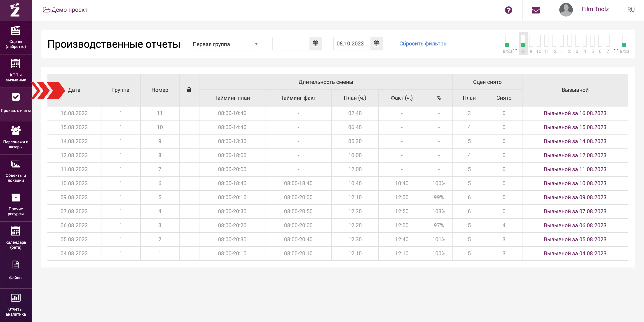The height and width of the screenshot is (322, 644).
Task: Select highlighted month 8 timeline bar
Action: pos(523,44)
